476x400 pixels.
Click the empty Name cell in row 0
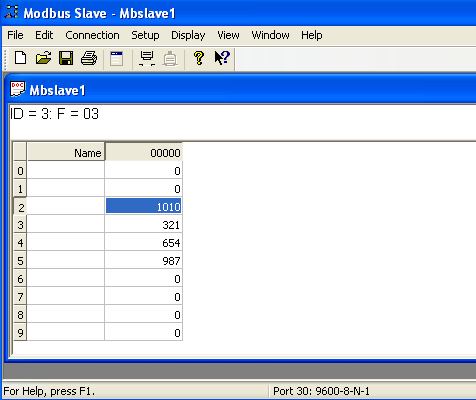pyautogui.click(x=66, y=170)
